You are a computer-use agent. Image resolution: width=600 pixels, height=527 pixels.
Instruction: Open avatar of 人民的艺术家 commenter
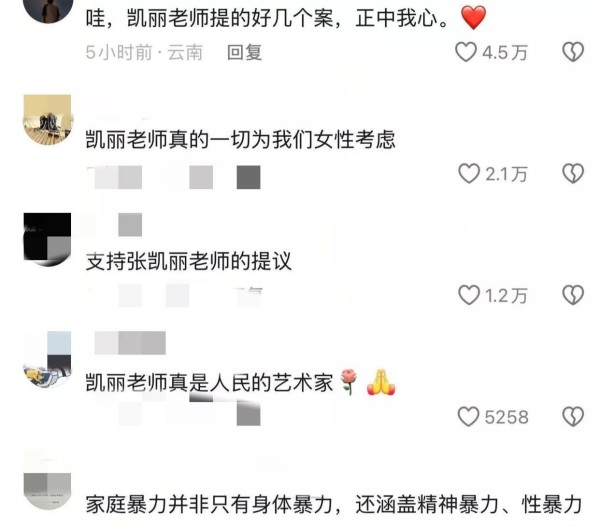tap(47, 360)
